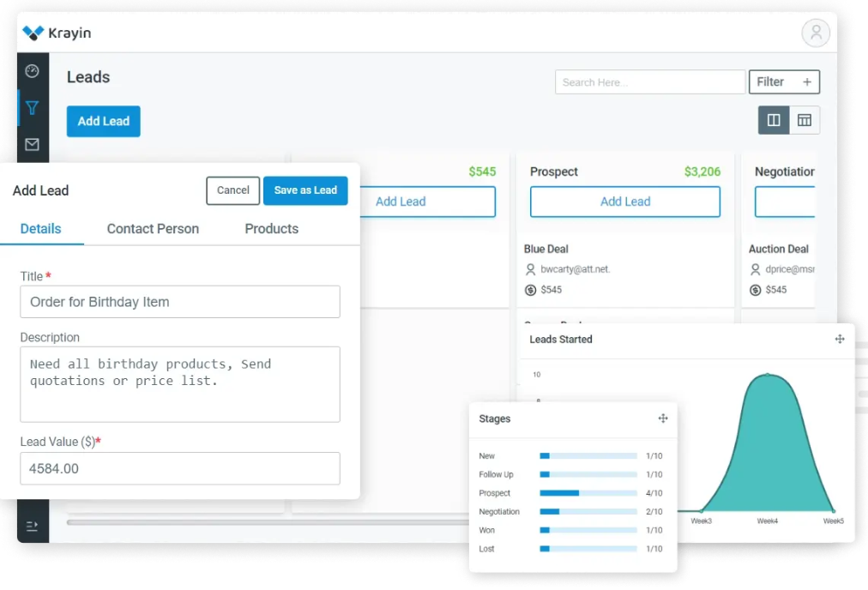The height and width of the screenshot is (590, 868).
Task: Click the Prospect column heading
Action: tap(553, 172)
